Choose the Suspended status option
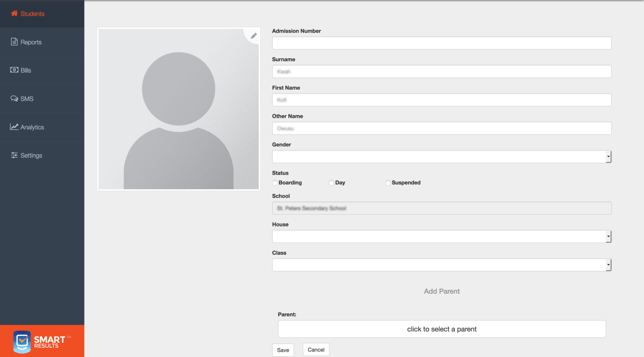Viewport: 644px width, 357px height. (388, 183)
